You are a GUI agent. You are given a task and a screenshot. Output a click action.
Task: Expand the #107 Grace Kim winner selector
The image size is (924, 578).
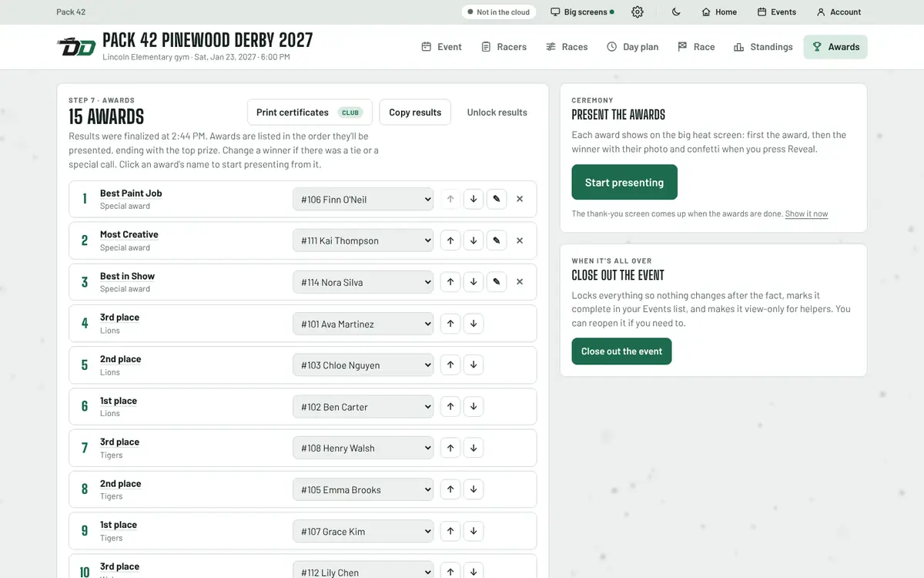363,531
